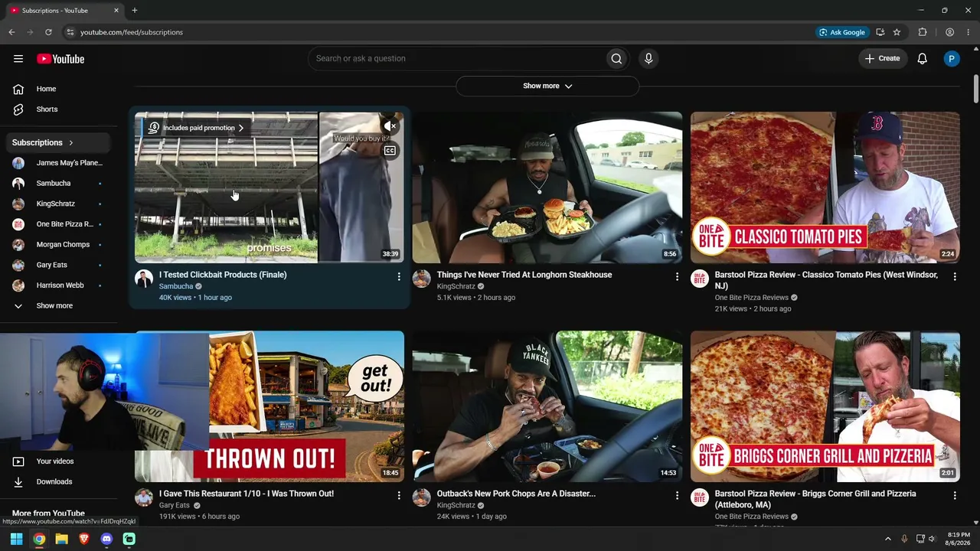Open options for Longhorn Steakhouse video

click(x=677, y=276)
